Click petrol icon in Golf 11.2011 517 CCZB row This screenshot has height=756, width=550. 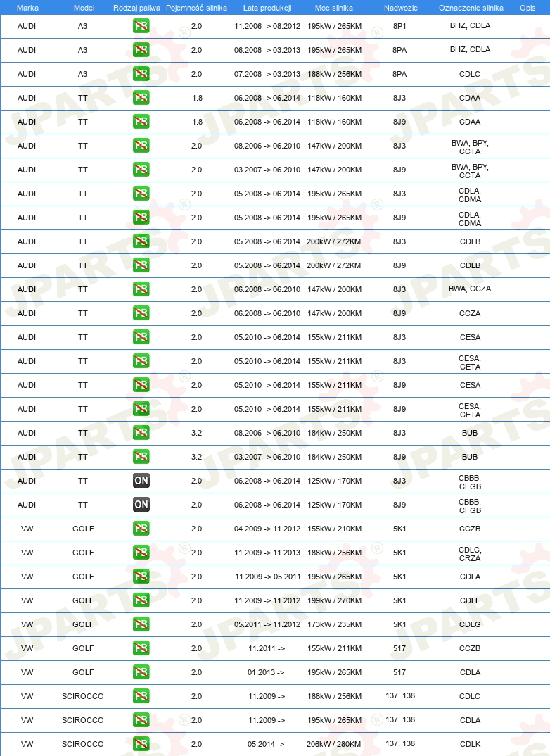[141, 648]
